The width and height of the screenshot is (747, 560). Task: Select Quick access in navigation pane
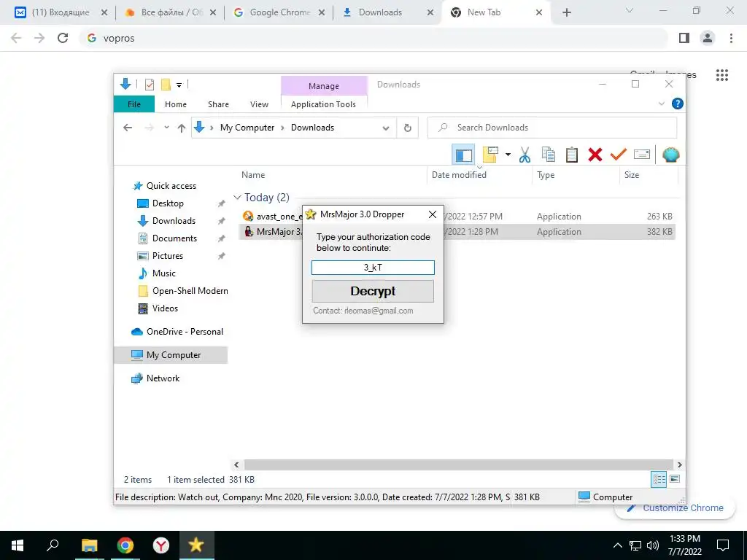(x=171, y=186)
